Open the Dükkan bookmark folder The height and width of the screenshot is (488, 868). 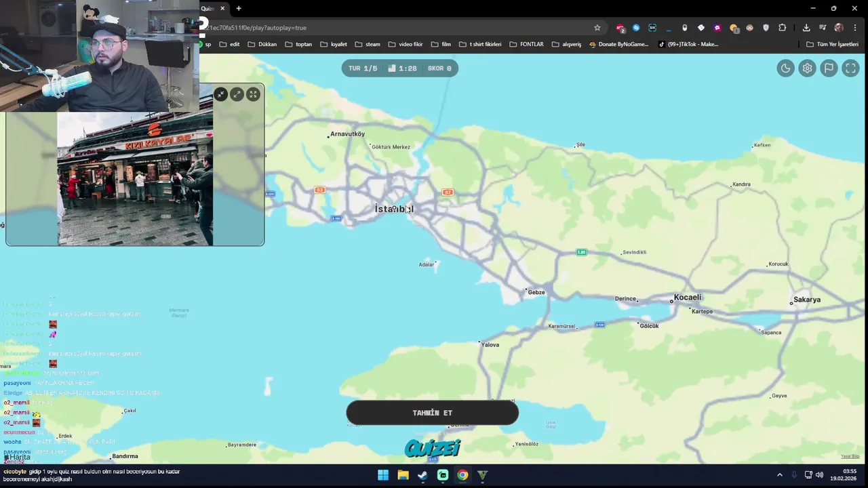click(x=262, y=44)
